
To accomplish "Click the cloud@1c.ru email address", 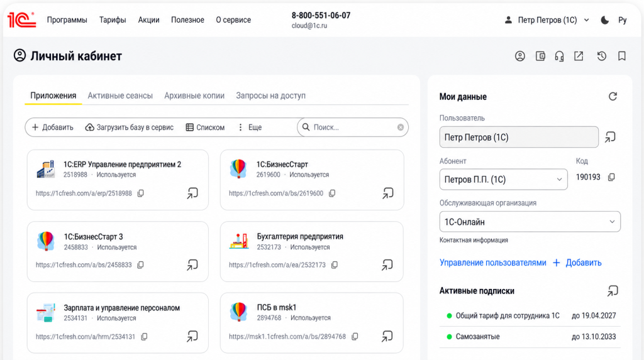I will (x=309, y=26).
